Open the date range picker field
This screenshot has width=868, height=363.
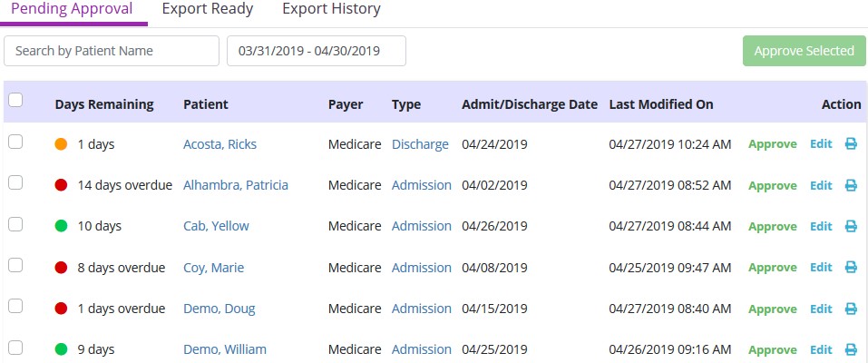(316, 51)
